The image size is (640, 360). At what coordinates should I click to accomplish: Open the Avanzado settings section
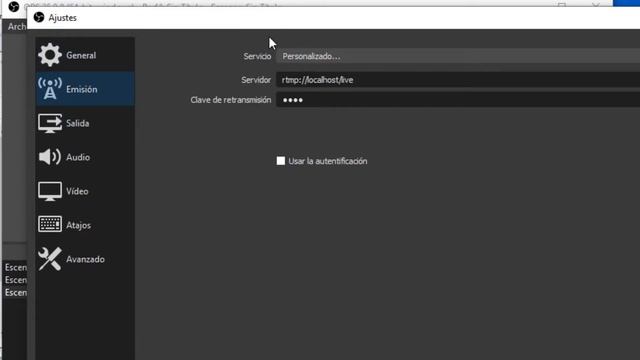point(85,259)
